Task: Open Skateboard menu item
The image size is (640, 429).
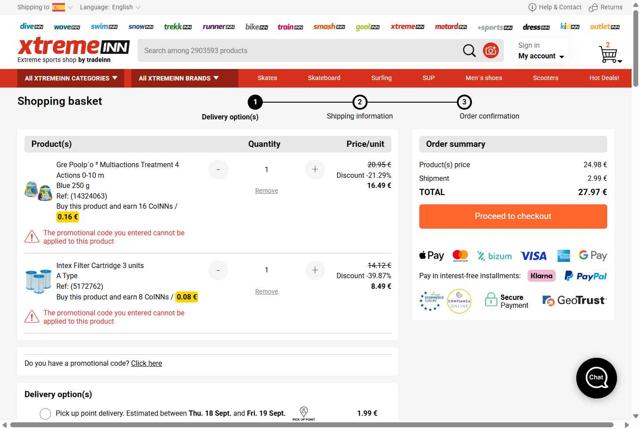Action: 324,78
